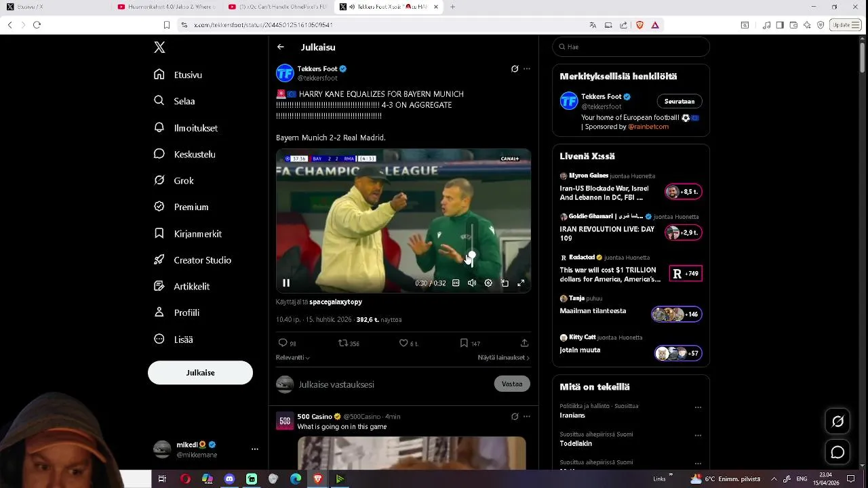Toggle browser sidebar panel icon
The height and width of the screenshot is (488, 868).
(780, 25)
